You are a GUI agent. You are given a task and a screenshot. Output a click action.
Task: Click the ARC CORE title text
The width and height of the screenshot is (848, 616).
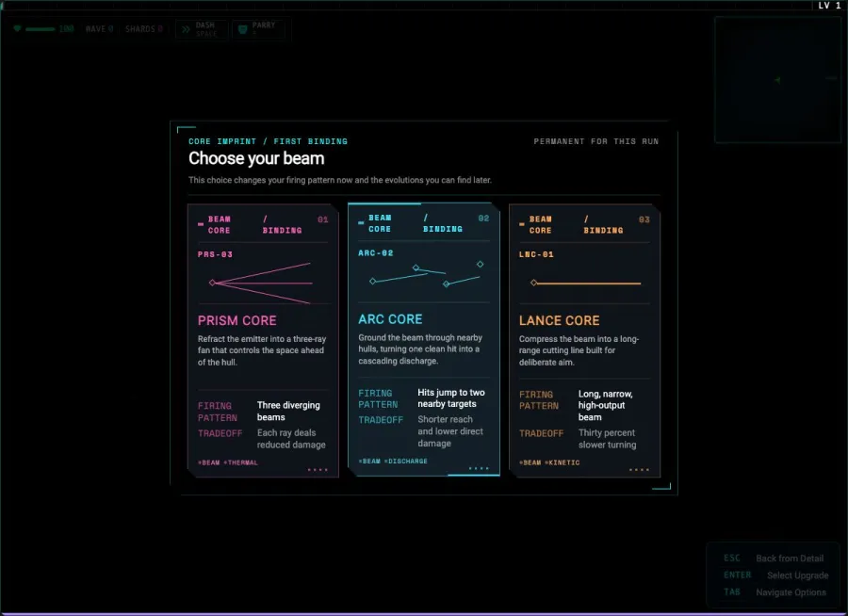[390, 319]
